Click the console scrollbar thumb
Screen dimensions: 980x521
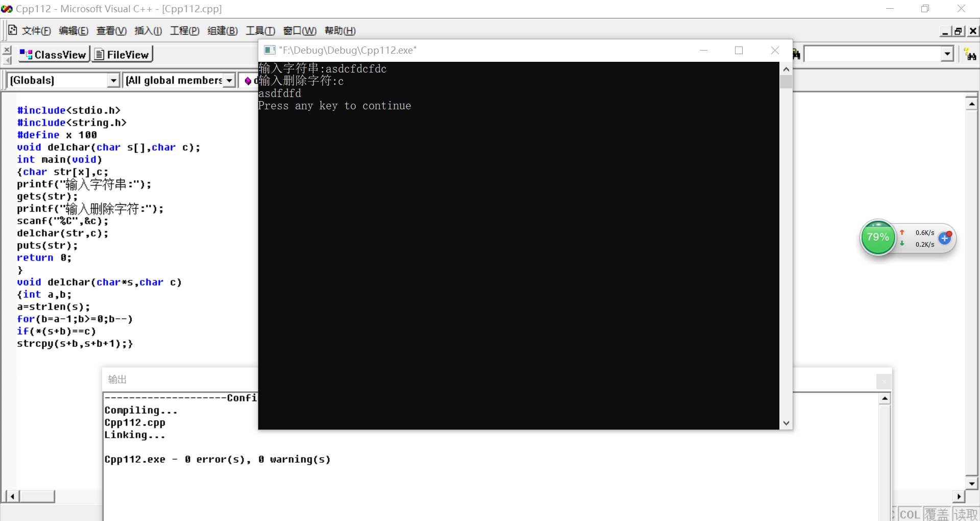pos(786,82)
